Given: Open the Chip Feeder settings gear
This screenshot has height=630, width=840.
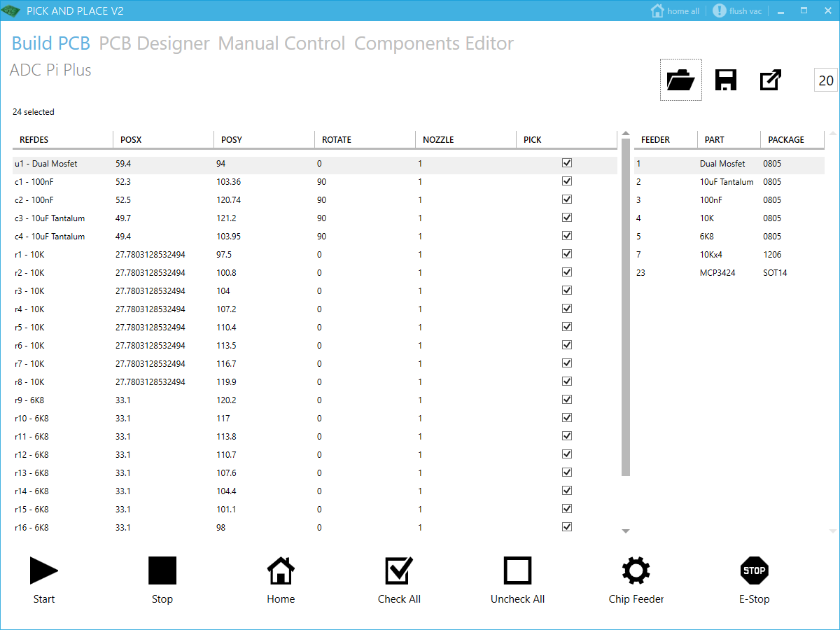Looking at the screenshot, I should point(636,570).
